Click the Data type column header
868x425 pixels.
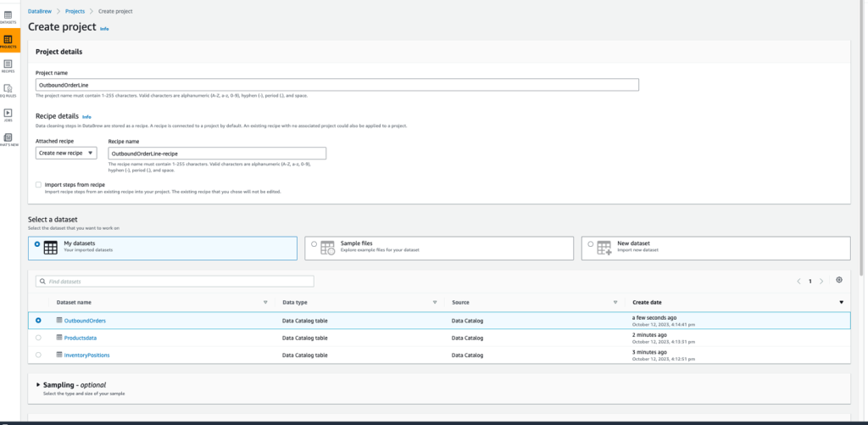(294, 303)
